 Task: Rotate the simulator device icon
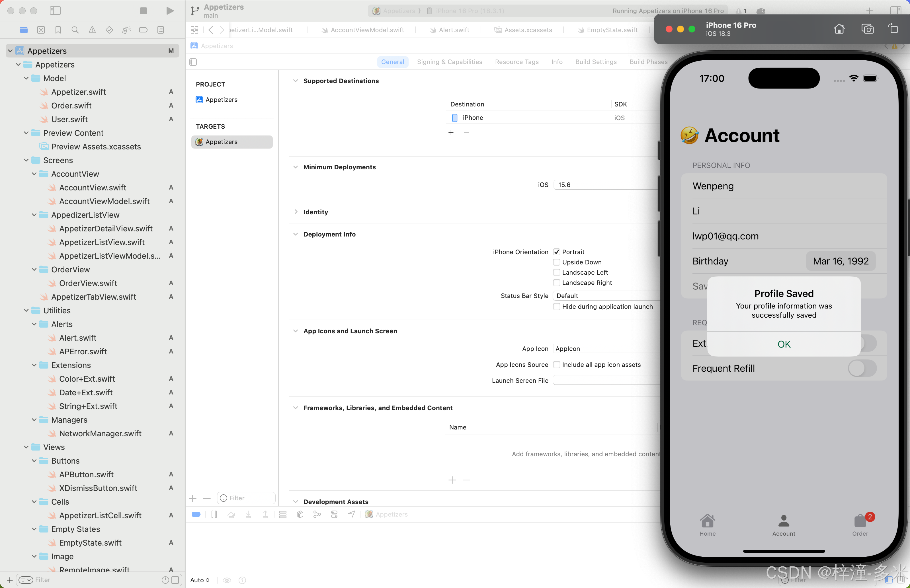tap(893, 29)
